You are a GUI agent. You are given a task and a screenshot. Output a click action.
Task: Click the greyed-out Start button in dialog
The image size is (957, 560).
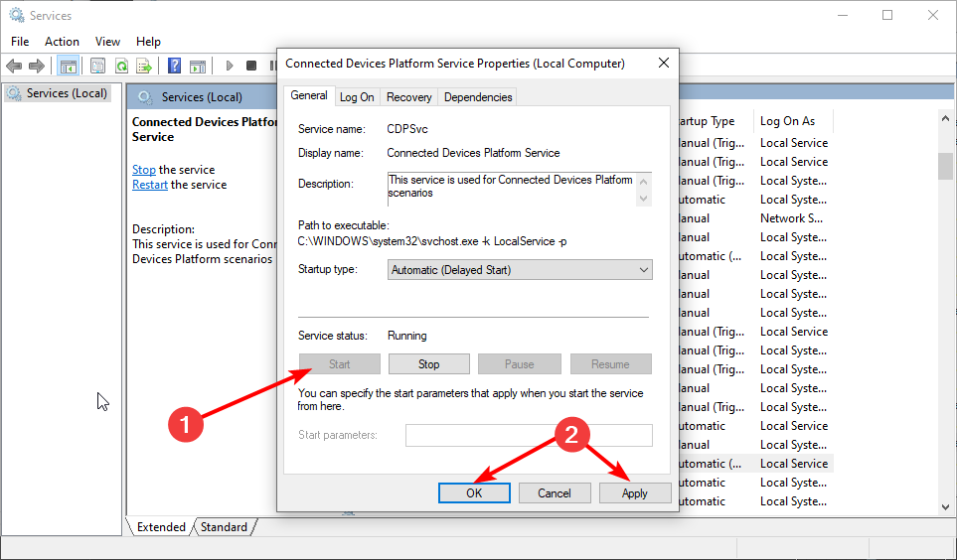point(339,364)
